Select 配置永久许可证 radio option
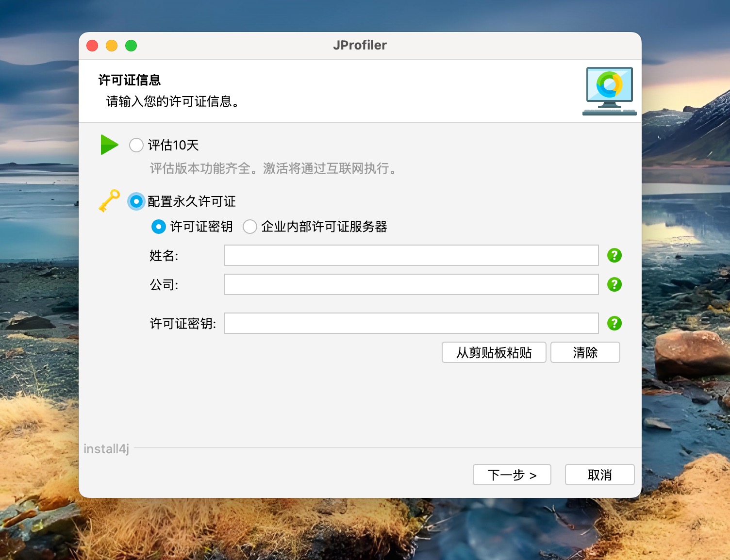Viewport: 730px width, 560px height. 136,201
